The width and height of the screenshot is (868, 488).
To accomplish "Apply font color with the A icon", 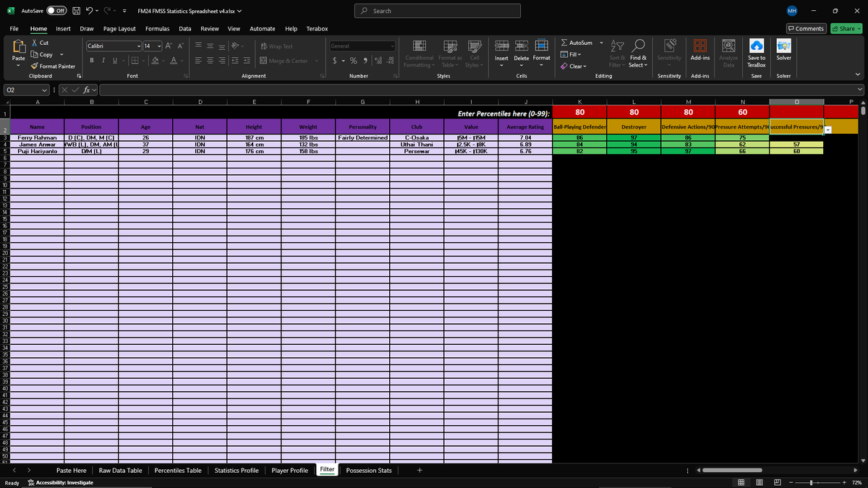I will click(174, 61).
